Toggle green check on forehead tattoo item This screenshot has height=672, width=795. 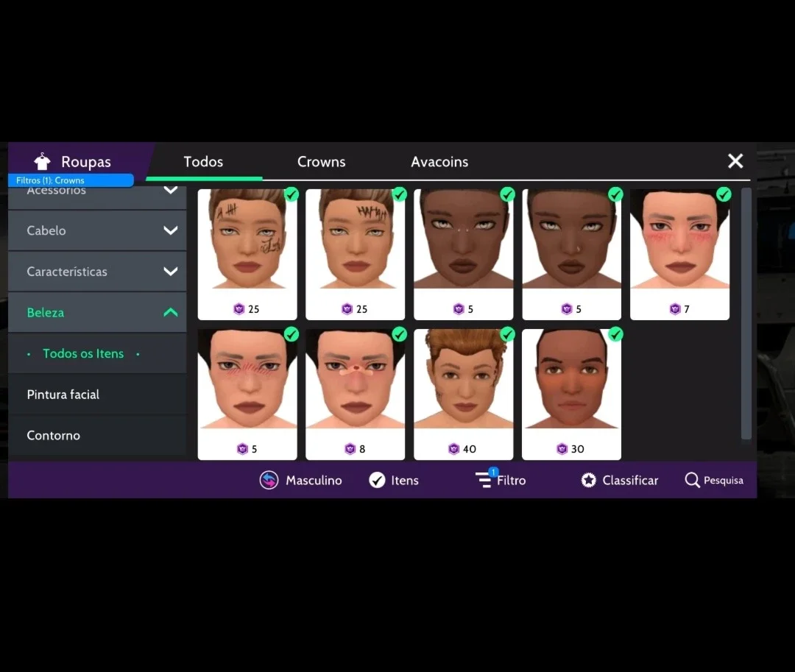coord(400,194)
